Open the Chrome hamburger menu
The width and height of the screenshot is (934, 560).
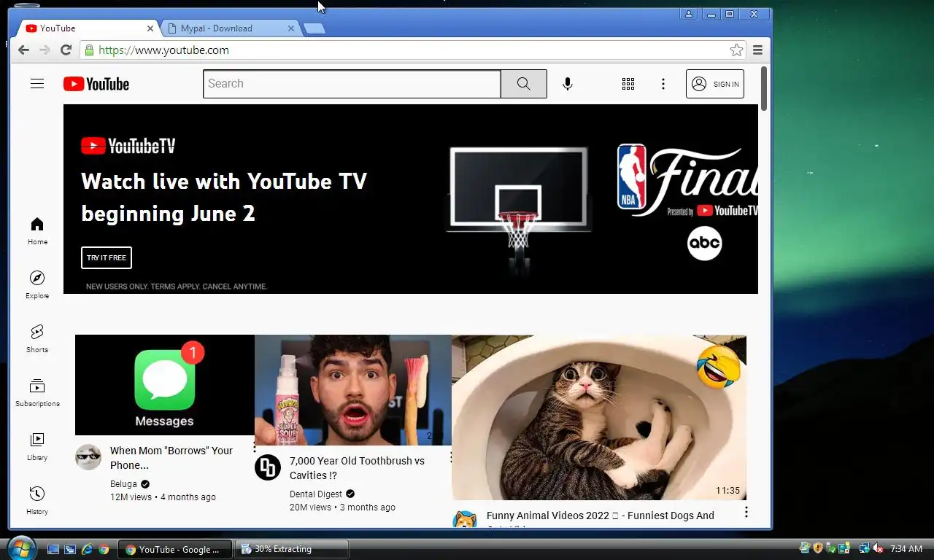click(x=757, y=50)
